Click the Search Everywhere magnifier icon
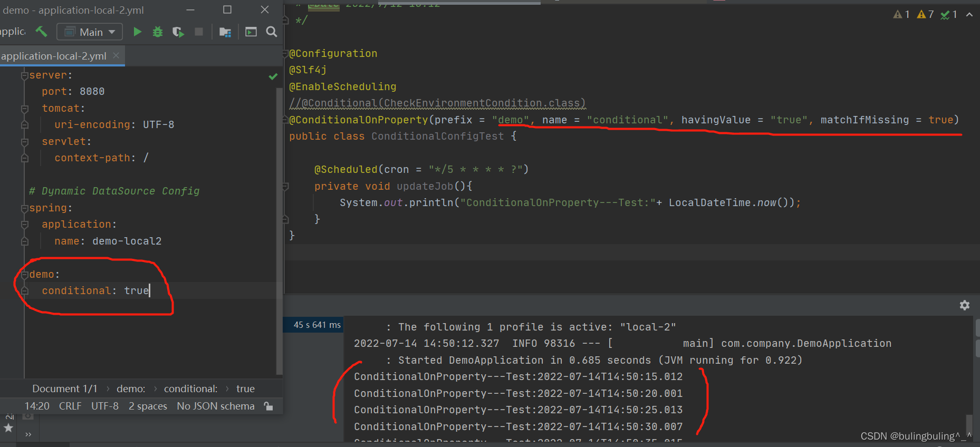 [x=272, y=32]
